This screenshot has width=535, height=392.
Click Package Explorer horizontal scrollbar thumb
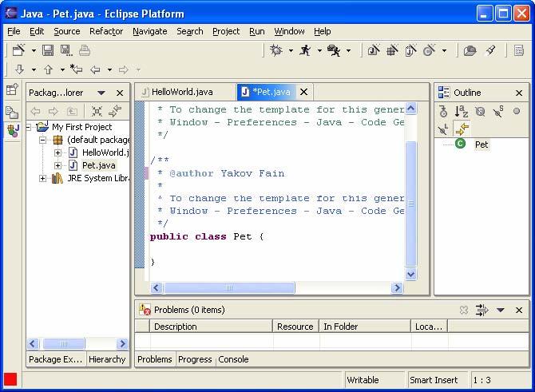[64, 343]
